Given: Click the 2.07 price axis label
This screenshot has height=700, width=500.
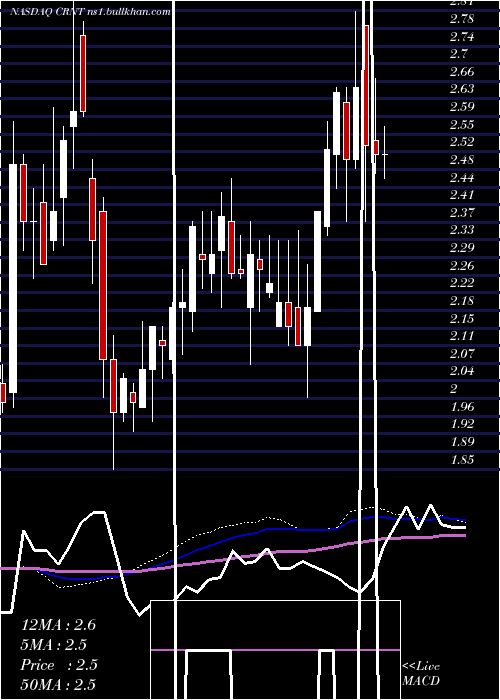Looking at the screenshot, I should click(462, 354).
